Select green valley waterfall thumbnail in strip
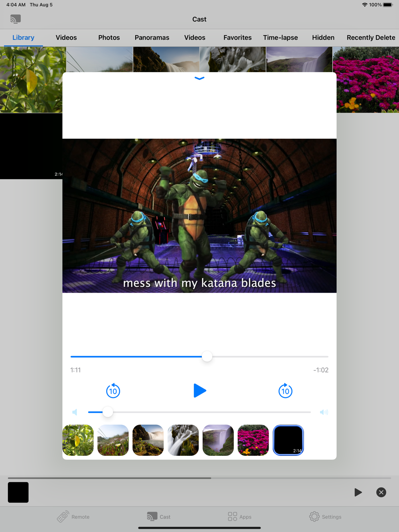 pyautogui.click(x=218, y=440)
